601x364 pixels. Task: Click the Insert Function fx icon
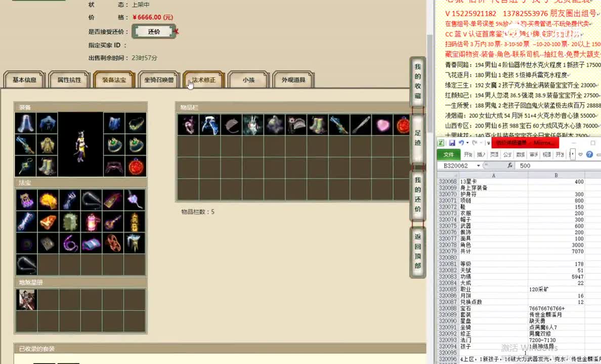coord(510,165)
